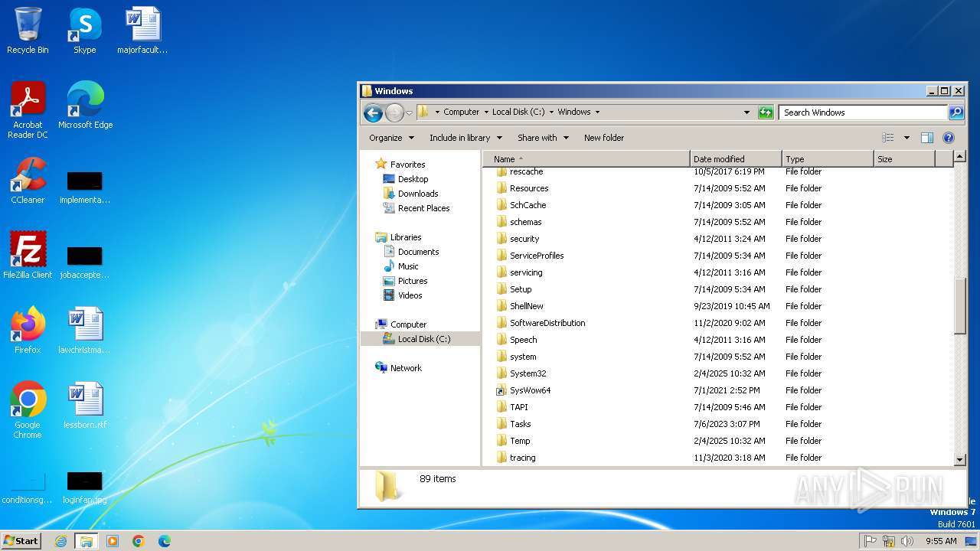This screenshot has height=551, width=980.
Task: Select the Music library
Action: tap(408, 266)
